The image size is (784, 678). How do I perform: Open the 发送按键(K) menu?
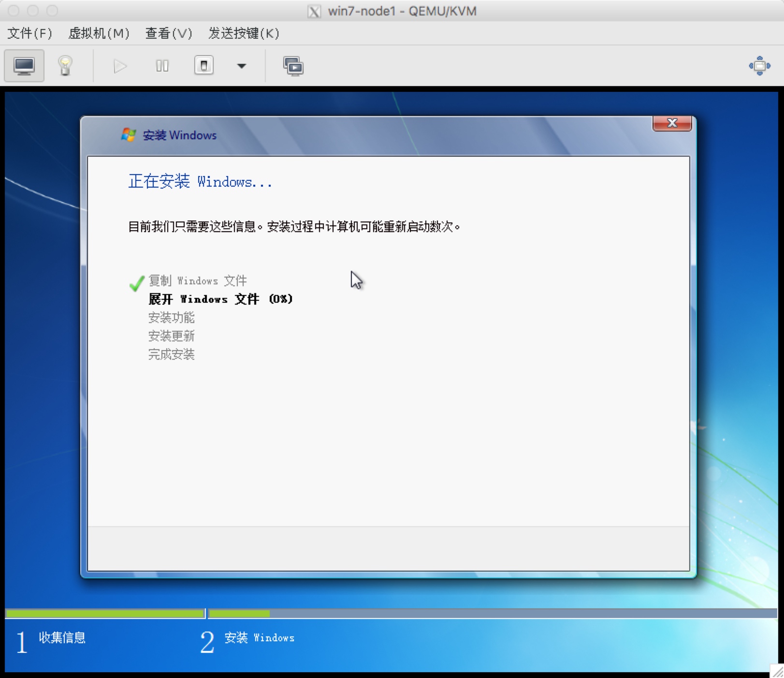(244, 33)
